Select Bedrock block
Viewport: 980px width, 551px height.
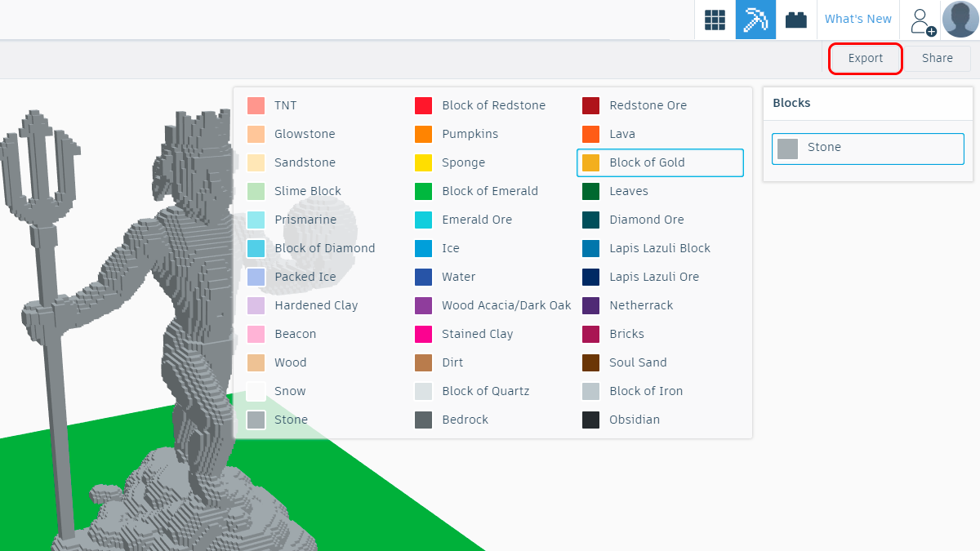(492, 420)
